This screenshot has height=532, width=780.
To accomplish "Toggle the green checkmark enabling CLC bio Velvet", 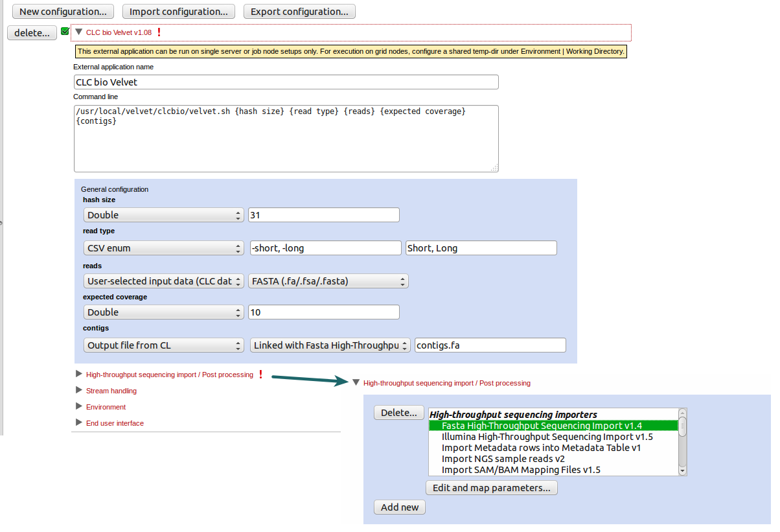I will (64, 30).
